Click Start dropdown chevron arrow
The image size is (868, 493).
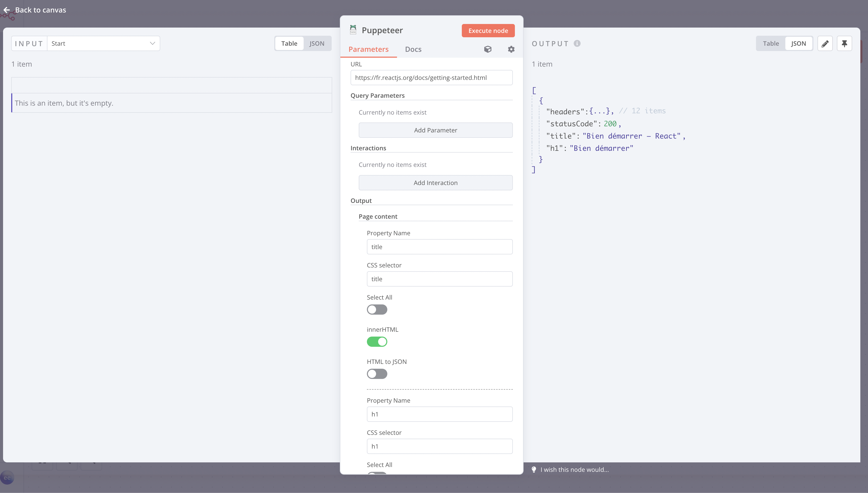click(x=152, y=44)
